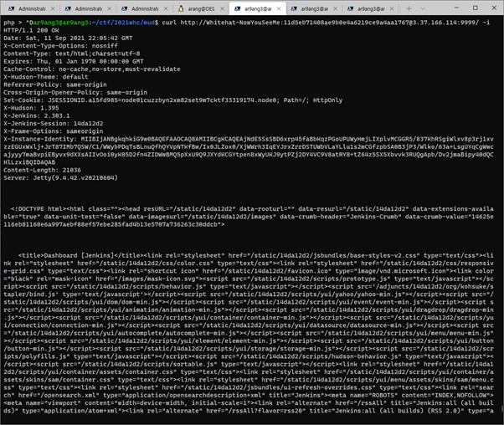Click the 'X-Hudson: 1.395' line
The width and height of the screenshot is (504, 425).
click(x=31, y=108)
